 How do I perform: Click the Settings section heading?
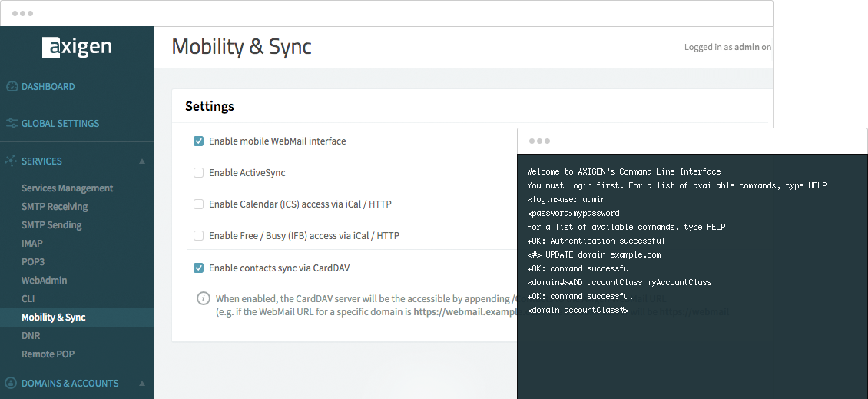209,106
